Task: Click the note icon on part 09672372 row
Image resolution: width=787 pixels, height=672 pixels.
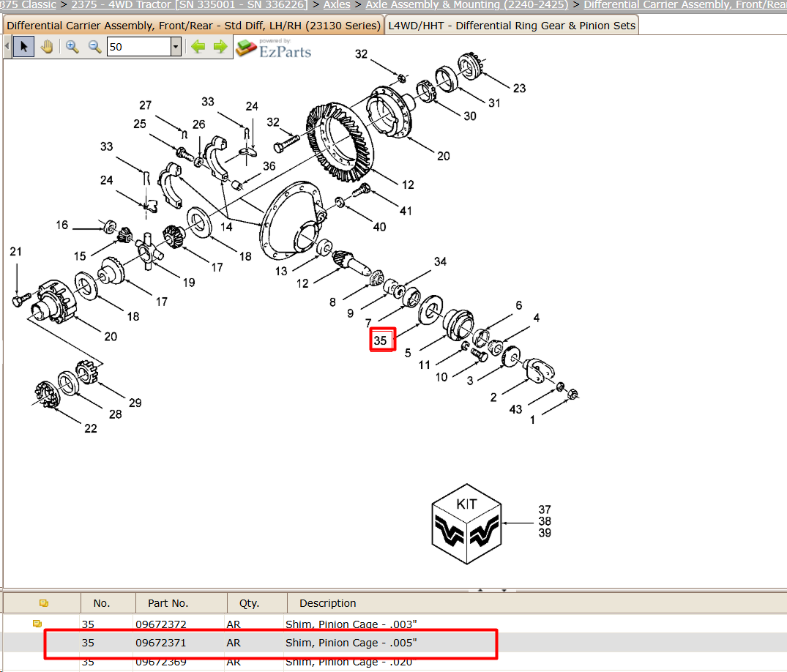Action: coord(37,623)
